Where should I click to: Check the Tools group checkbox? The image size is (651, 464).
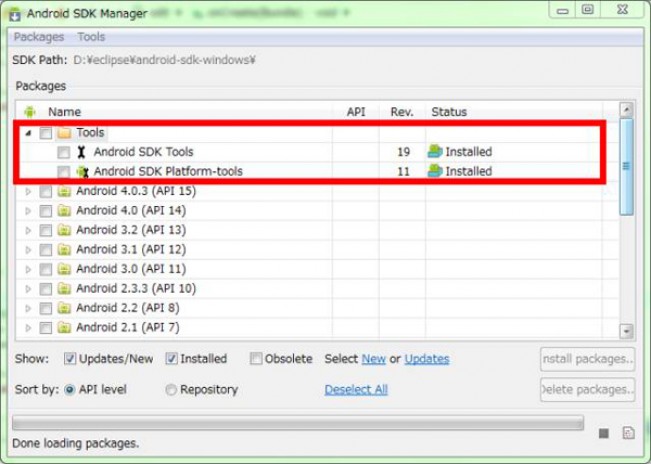(x=46, y=133)
